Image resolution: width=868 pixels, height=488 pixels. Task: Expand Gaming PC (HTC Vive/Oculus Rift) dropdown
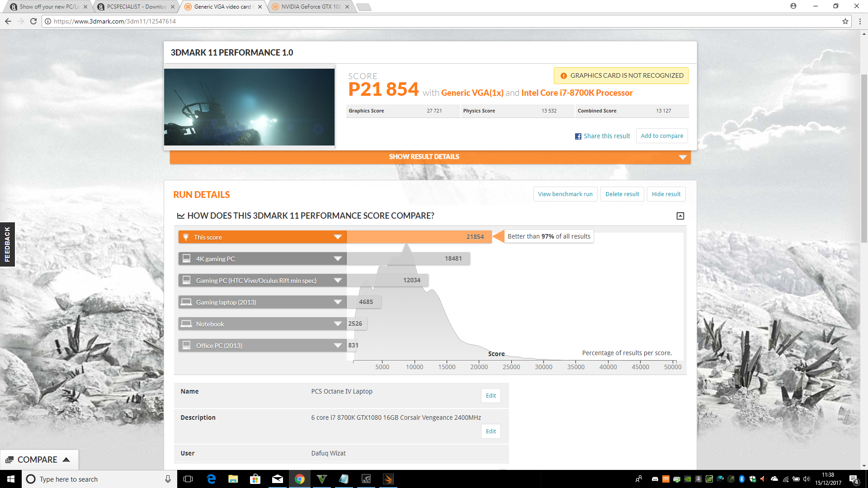click(x=337, y=281)
